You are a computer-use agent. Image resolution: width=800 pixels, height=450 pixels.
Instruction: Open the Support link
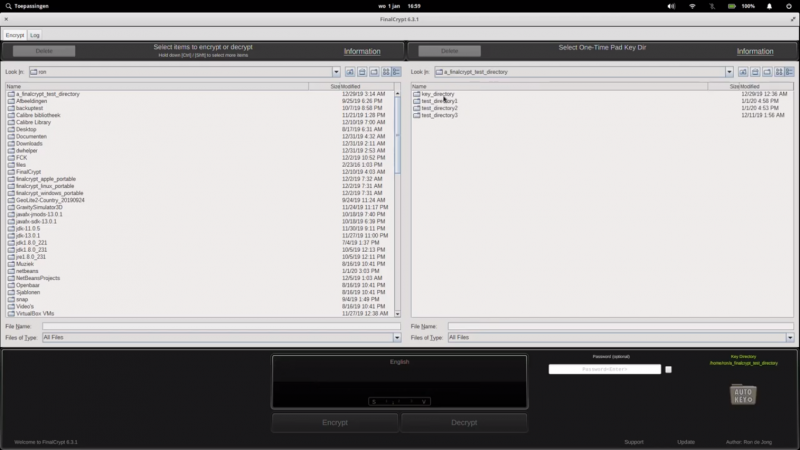point(634,442)
